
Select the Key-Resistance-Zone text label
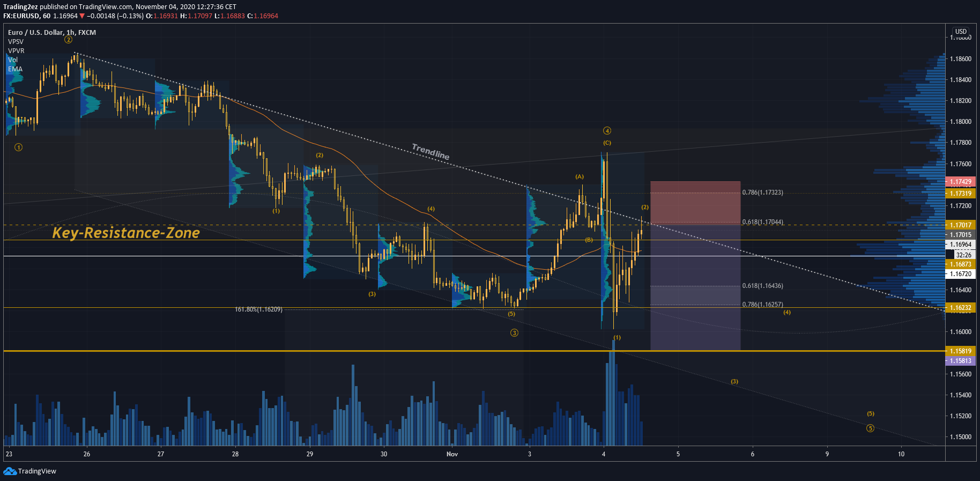[126, 233]
